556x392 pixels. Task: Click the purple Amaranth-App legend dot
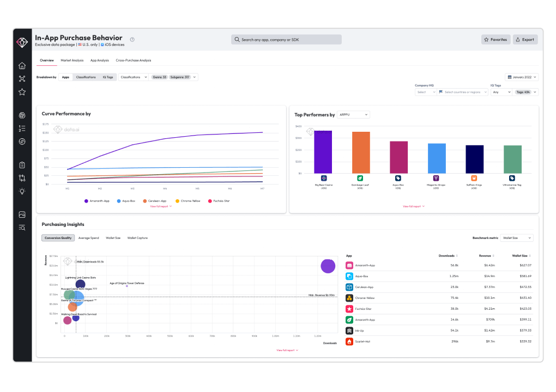click(87, 201)
